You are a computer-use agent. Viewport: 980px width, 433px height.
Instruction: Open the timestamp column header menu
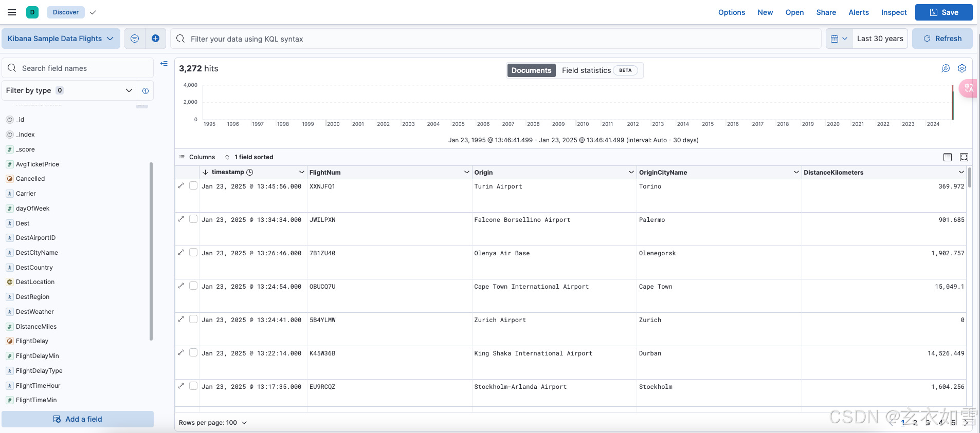302,172
